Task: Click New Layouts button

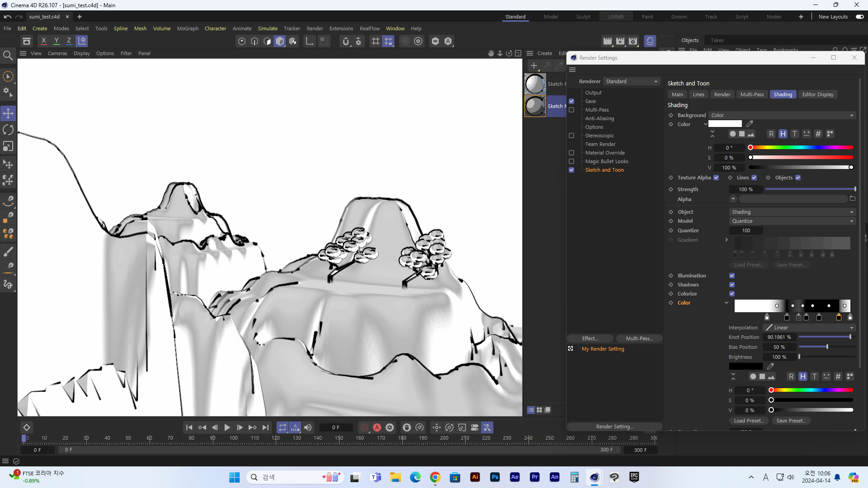Action: (833, 17)
